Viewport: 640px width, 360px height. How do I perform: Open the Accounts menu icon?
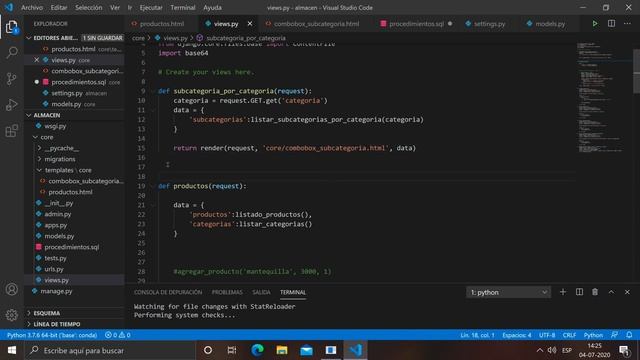(12, 289)
